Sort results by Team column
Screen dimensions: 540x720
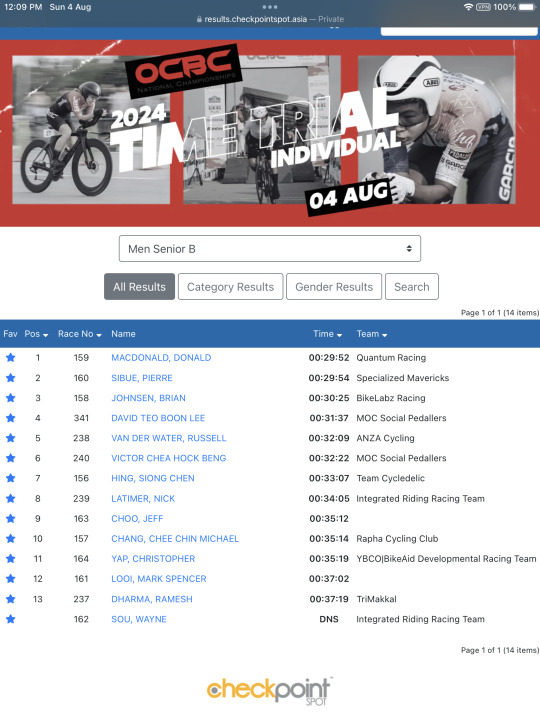pos(372,334)
